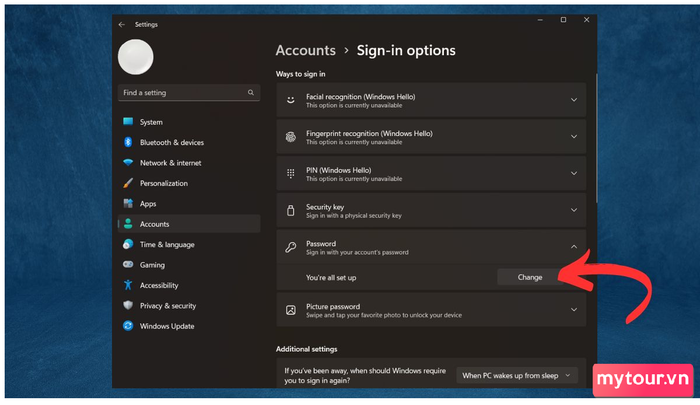Expand the Picture password chevron
Screen dimensions: 700x405
(x=574, y=309)
